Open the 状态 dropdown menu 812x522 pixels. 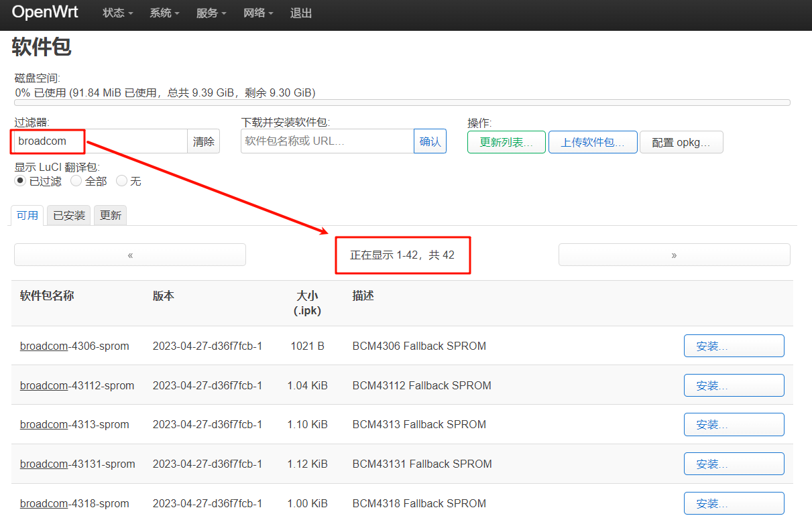point(117,13)
